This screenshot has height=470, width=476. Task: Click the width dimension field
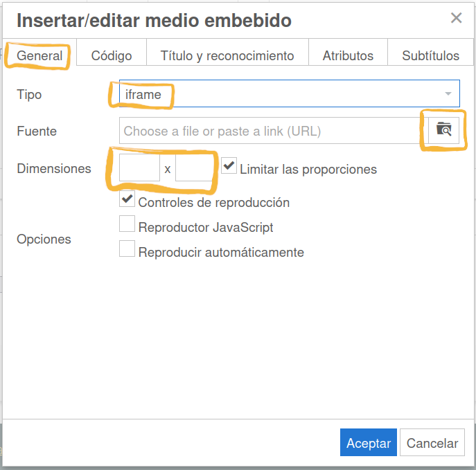pos(140,168)
